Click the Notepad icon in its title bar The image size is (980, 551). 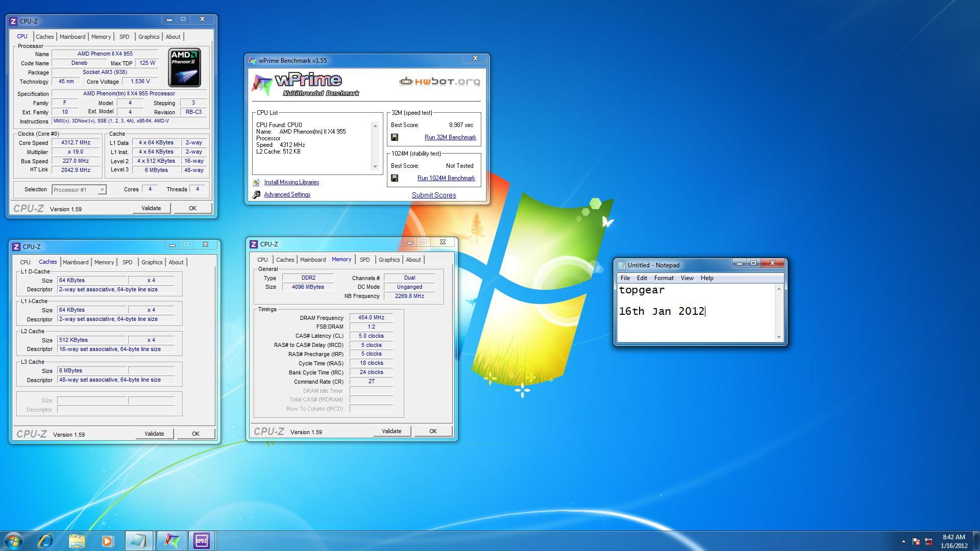click(x=621, y=265)
